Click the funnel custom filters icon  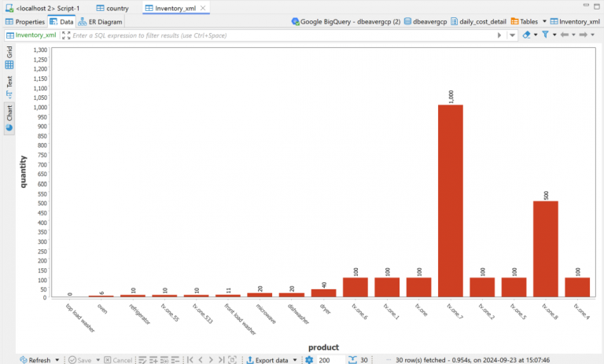coord(544,35)
